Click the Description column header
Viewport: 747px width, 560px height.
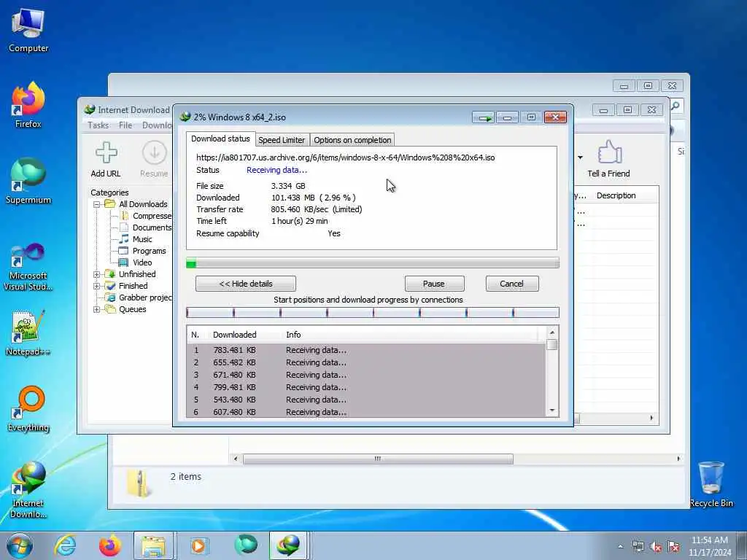tap(616, 195)
